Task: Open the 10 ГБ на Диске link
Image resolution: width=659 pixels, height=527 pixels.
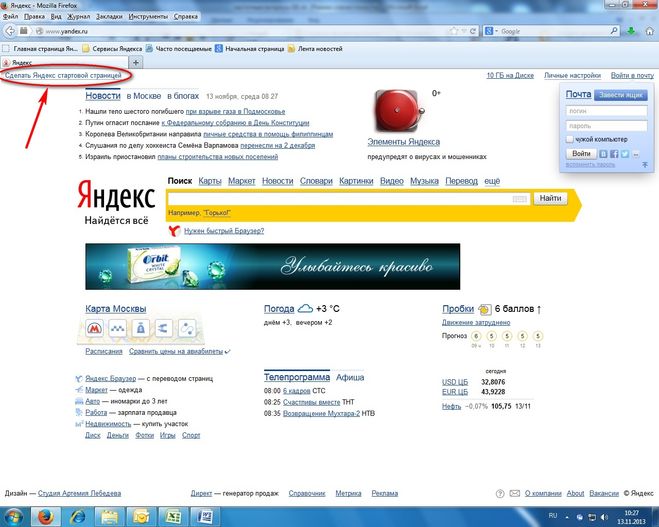Action: (510, 76)
